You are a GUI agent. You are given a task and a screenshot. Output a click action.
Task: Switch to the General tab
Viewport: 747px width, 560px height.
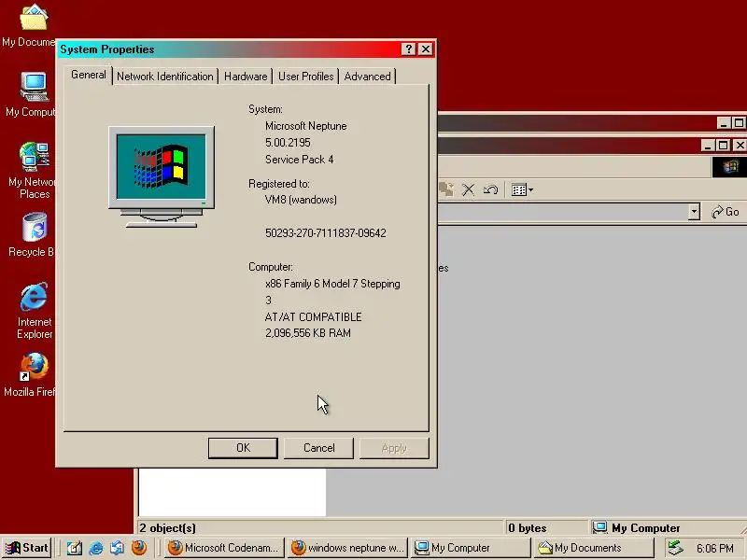(88, 75)
